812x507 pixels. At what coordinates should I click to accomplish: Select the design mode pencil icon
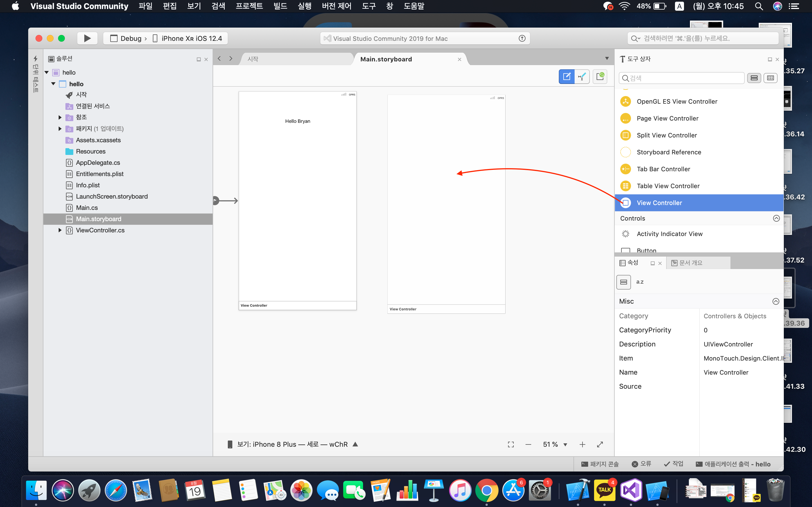click(x=566, y=77)
